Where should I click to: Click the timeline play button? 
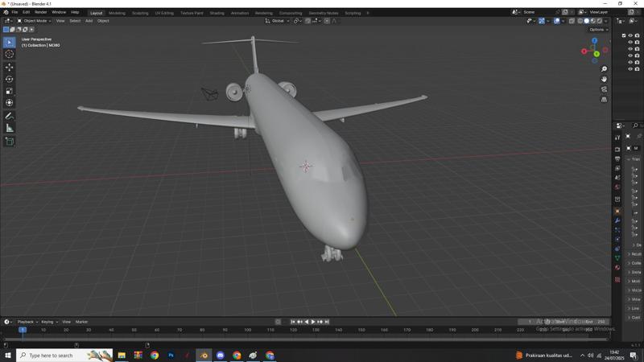coord(313,322)
